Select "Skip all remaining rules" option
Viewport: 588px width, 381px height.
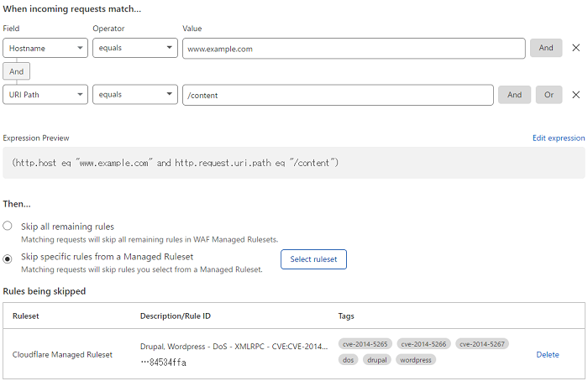click(x=8, y=227)
